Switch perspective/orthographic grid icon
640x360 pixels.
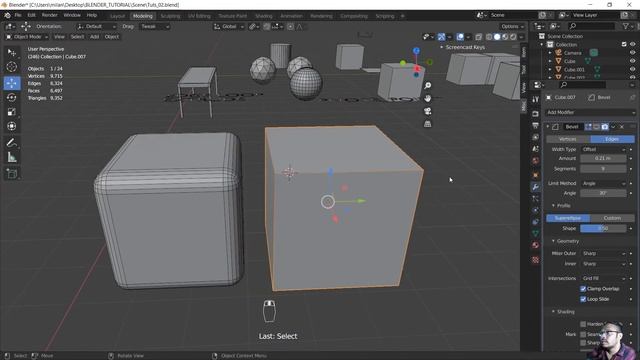pos(427,124)
